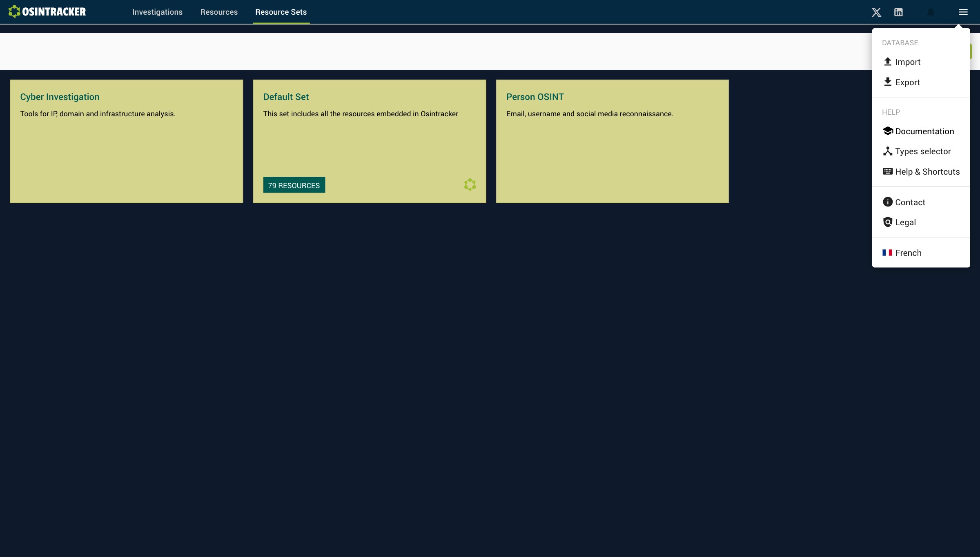980x557 pixels.
Task: Select the Cyber Investigation card description
Action: tap(98, 114)
